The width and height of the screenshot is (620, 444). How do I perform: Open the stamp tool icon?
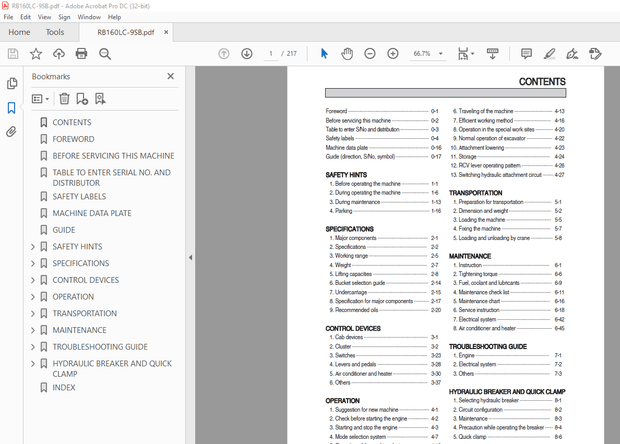(595, 54)
